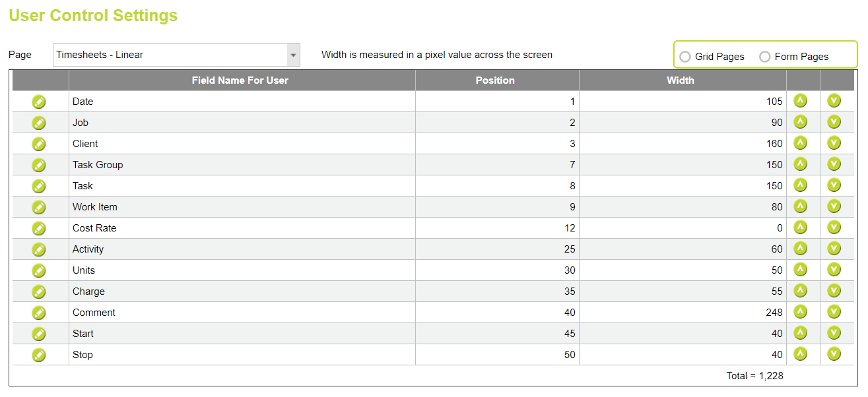Click the edit icon for Comment

(39, 312)
